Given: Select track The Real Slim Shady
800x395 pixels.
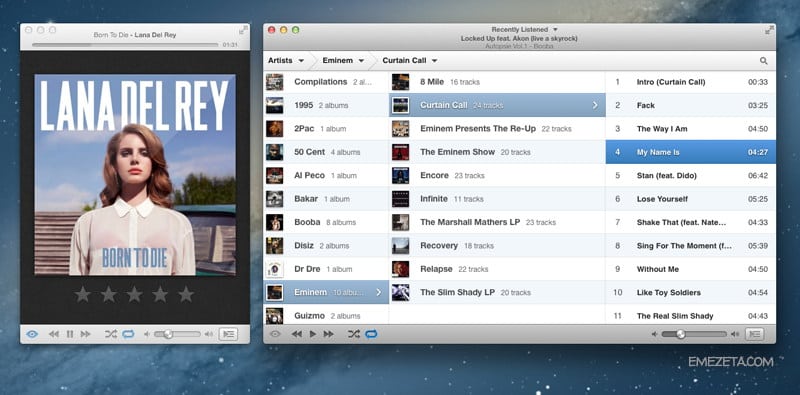Looking at the screenshot, I should coord(691,316).
